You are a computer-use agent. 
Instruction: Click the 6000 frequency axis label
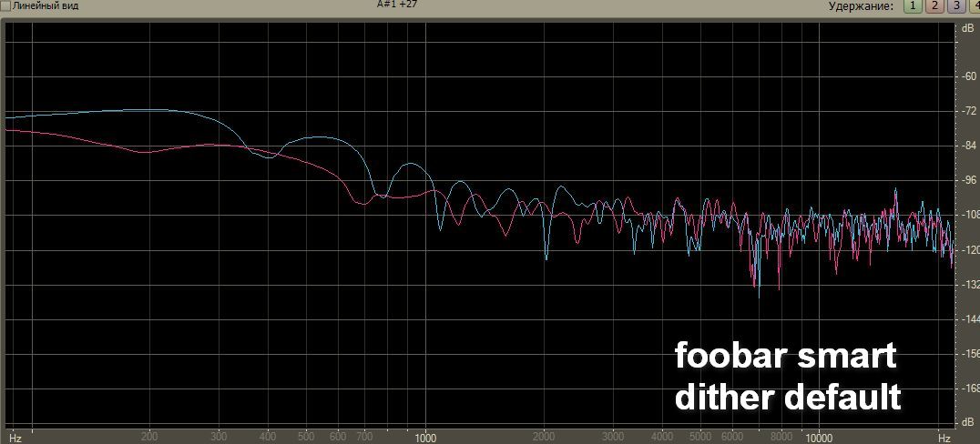pos(732,438)
